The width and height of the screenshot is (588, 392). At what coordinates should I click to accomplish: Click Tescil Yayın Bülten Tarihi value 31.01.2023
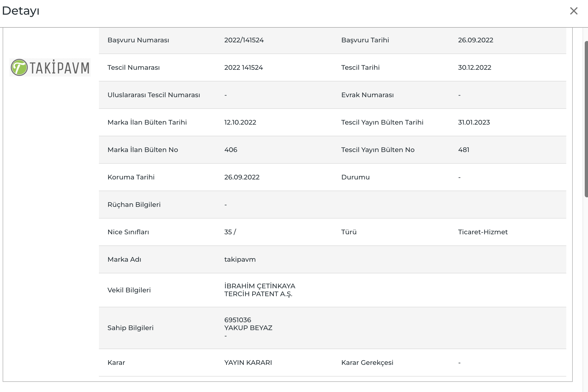click(474, 122)
